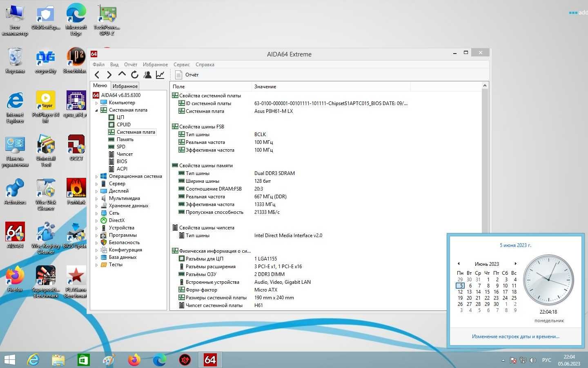
Task: Expand Операционная система node
Action: (x=97, y=177)
